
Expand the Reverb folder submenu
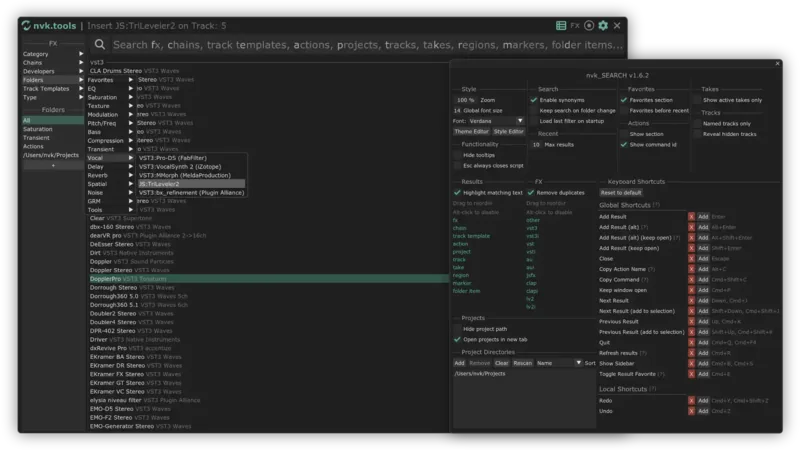click(x=110, y=175)
